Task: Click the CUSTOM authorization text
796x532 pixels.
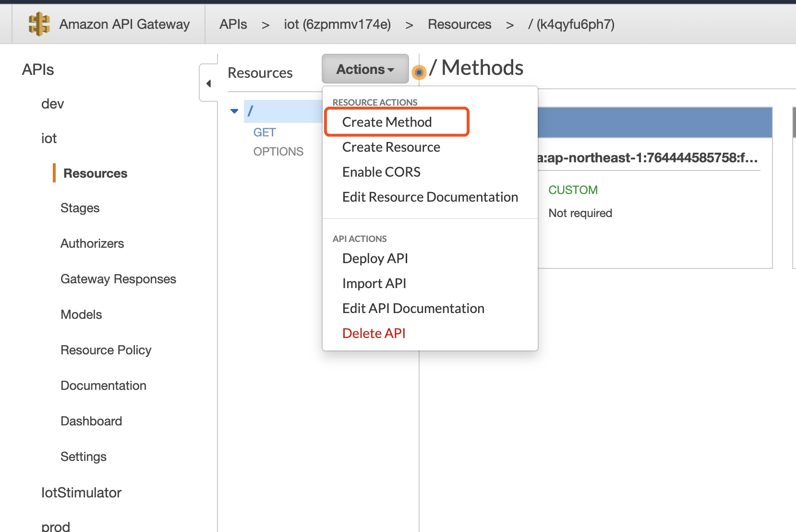Action: click(573, 190)
